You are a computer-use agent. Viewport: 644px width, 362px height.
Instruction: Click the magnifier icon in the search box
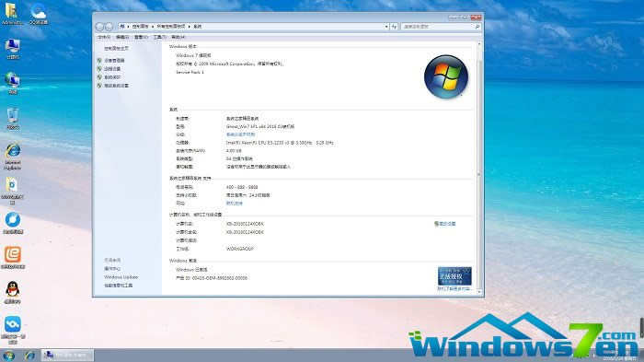[477, 27]
